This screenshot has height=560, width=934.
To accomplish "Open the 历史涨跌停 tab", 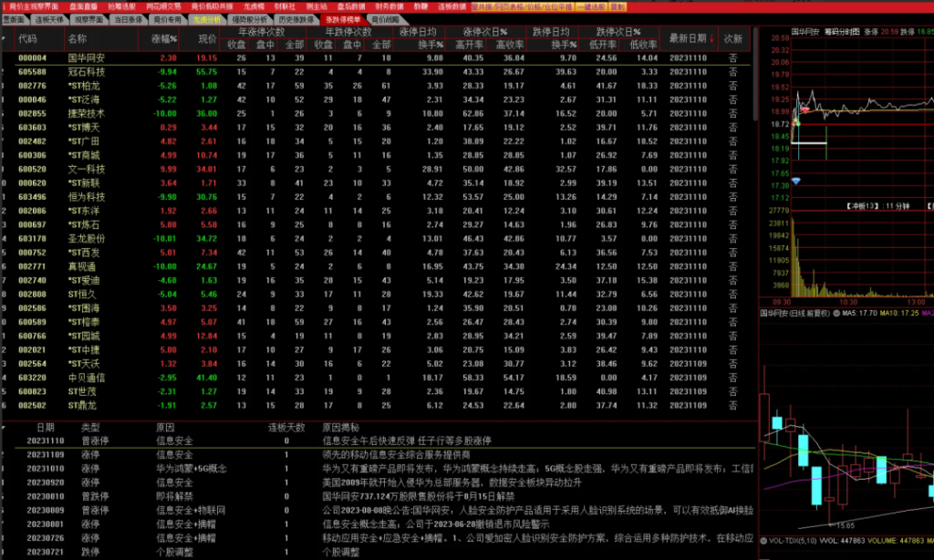I will click(296, 18).
